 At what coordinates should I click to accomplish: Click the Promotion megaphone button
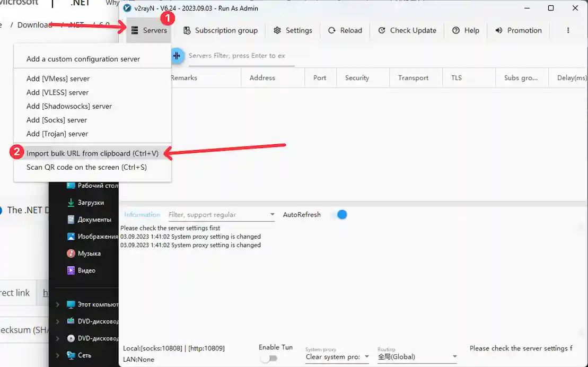point(518,31)
